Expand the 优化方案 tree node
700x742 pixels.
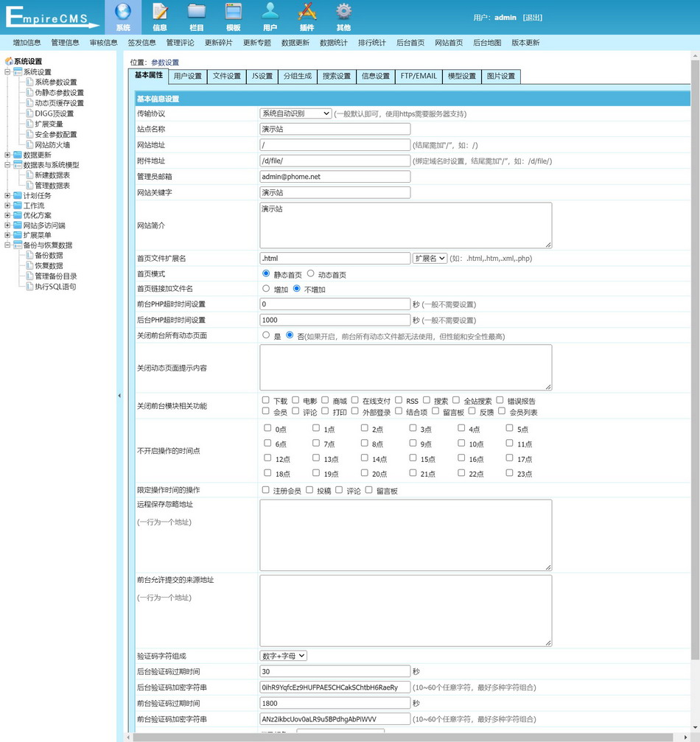[7, 215]
